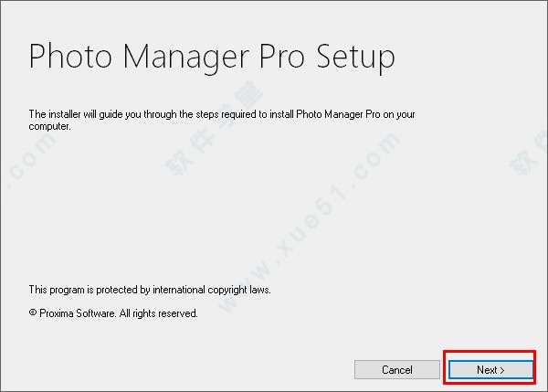The height and width of the screenshot is (392, 548).
Task: Click the word "computer." in the description
Action: (x=49, y=126)
